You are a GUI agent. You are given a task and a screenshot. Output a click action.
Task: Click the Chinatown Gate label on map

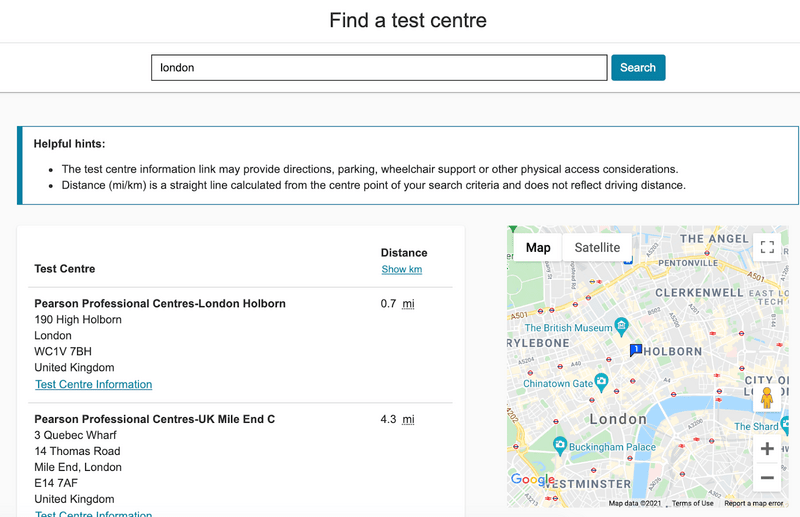(558, 383)
